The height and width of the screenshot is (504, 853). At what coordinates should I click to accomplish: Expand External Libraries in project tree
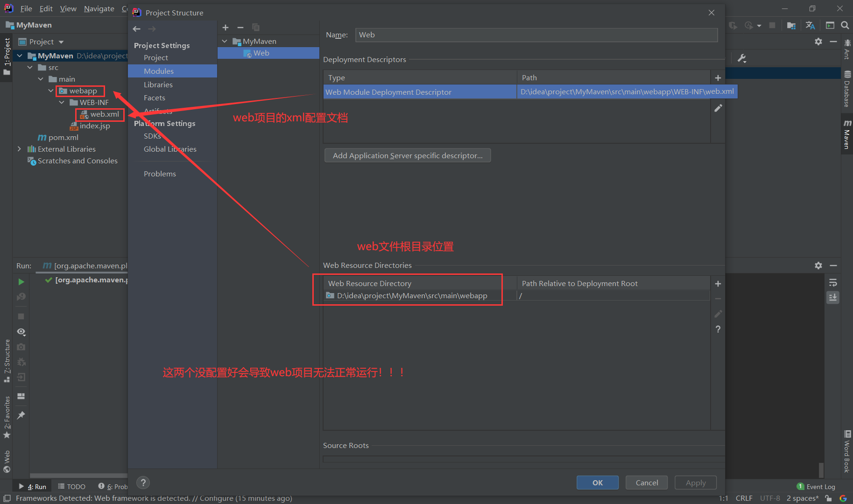tap(19, 149)
